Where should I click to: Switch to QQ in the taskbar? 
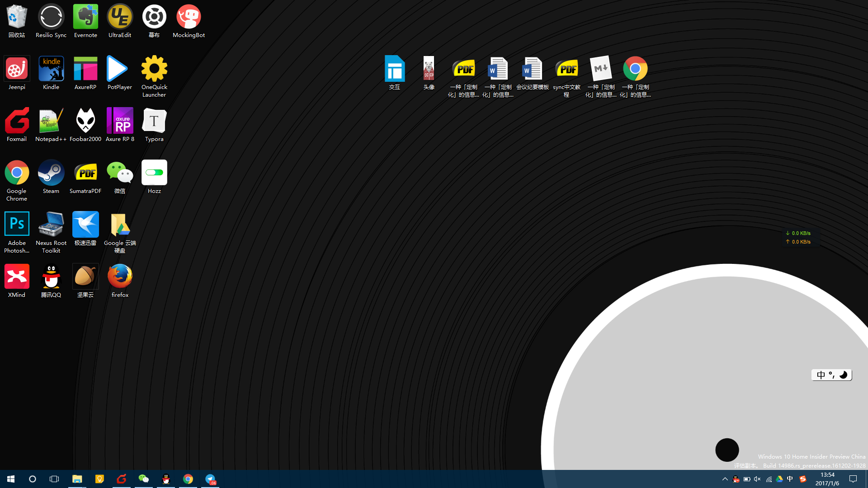pyautogui.click(x=166, y=479)
